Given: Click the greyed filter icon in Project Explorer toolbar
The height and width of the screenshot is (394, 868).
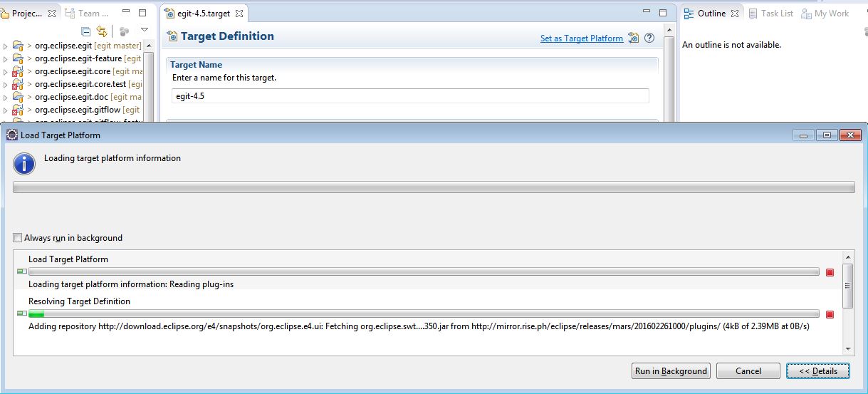Looking at the screenshot, I should [124, 31].
